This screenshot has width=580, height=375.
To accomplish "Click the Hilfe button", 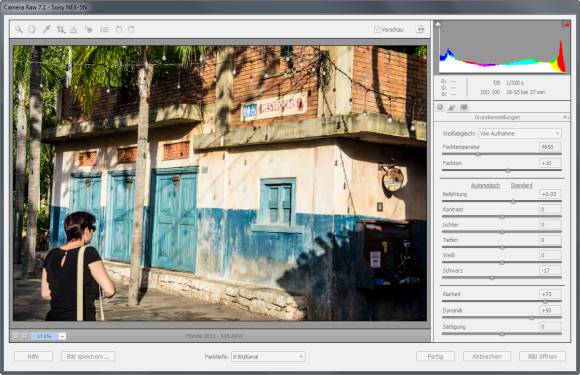I will coord(33,357).
